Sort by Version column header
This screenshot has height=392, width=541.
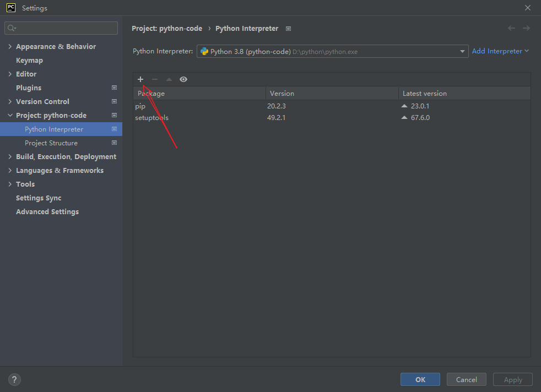[332, 94]
